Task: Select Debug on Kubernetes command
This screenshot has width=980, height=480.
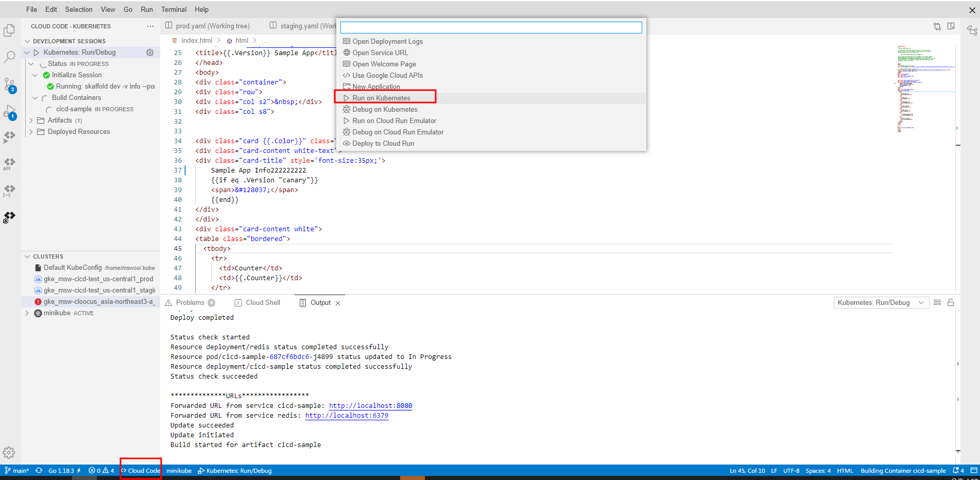Action: [491, 110]
